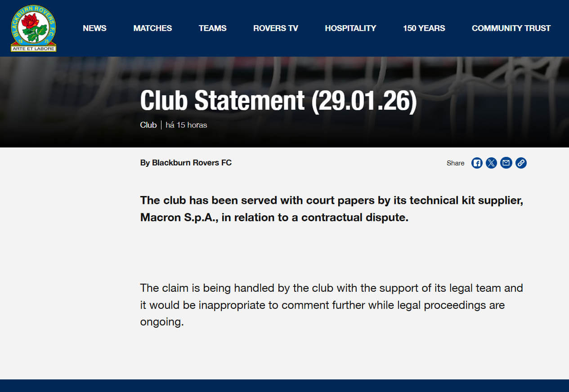Image resolution: width=569 pixels, height=392 pixels.
Task: Click the Club category tag
Action: point(148,125)
